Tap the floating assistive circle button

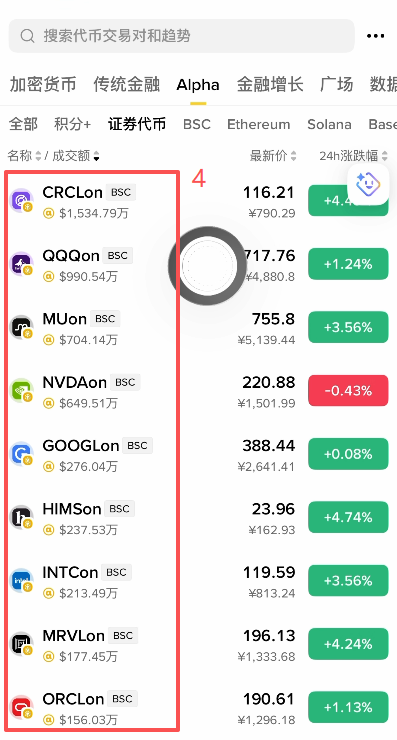(x=207, y=266)
